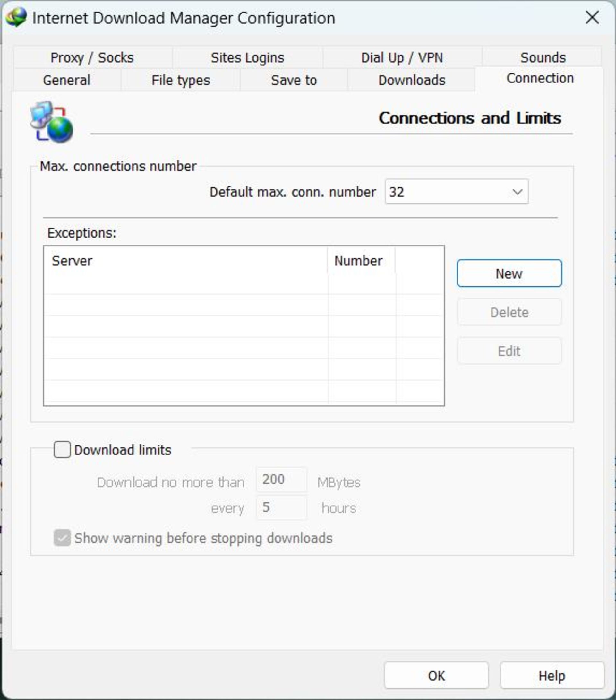Screen dimensions: 616x700
Task: Click the Exceptions: label
Action: (x=82, y=233)
